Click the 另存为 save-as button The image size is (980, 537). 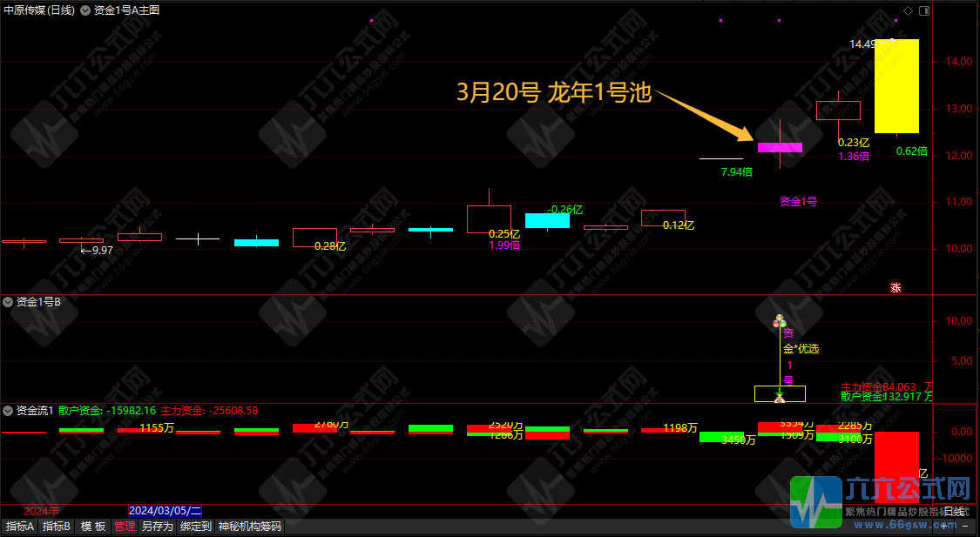coord(158,527)
